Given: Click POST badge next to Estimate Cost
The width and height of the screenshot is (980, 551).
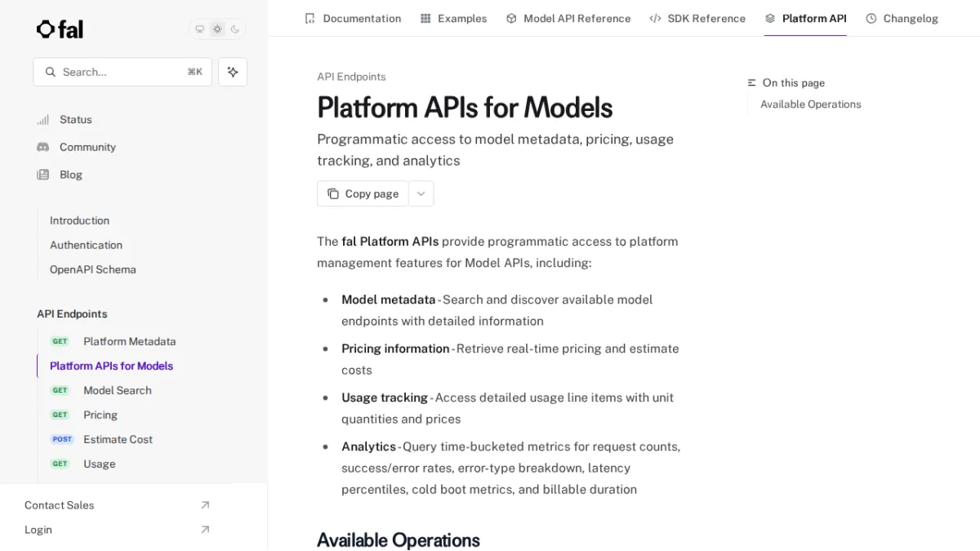Looking at the screenshot, I should (62, 439).
